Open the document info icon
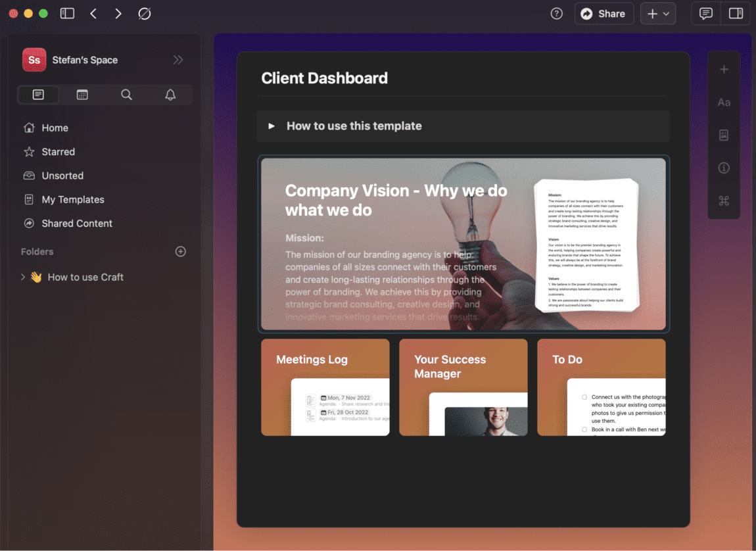The height and width of the screenshot is (551, 756). [724, 168]
